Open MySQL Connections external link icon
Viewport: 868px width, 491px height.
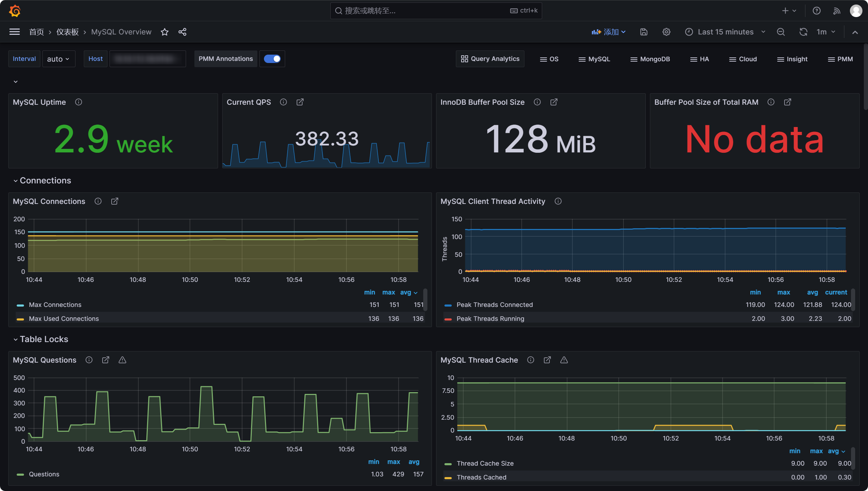point(115,201)
